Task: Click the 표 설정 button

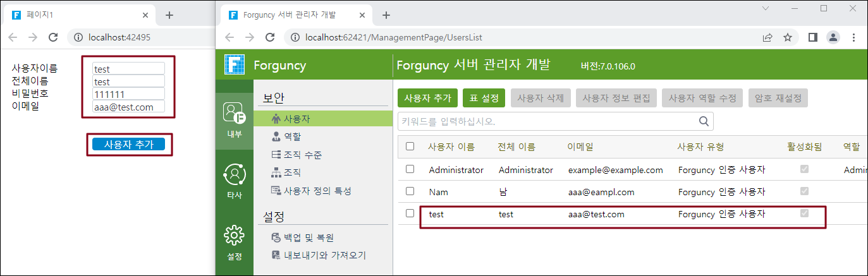Action: click(484, 98)
